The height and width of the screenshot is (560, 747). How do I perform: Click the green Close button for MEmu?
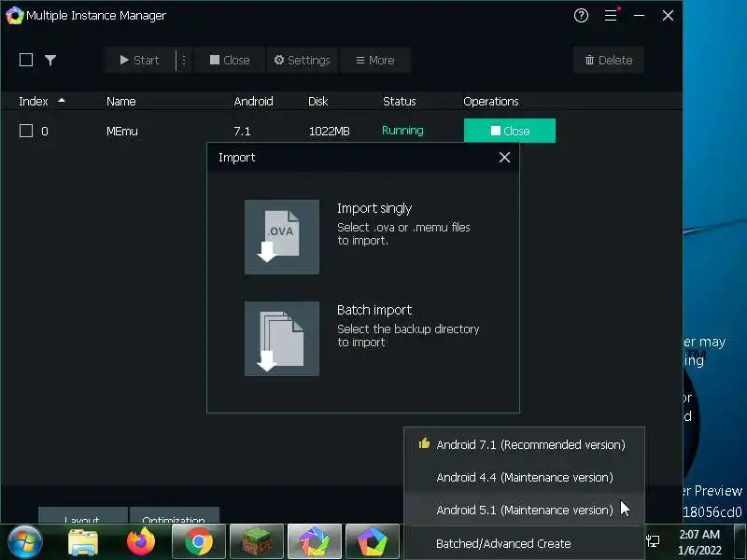tap(509, 131)
